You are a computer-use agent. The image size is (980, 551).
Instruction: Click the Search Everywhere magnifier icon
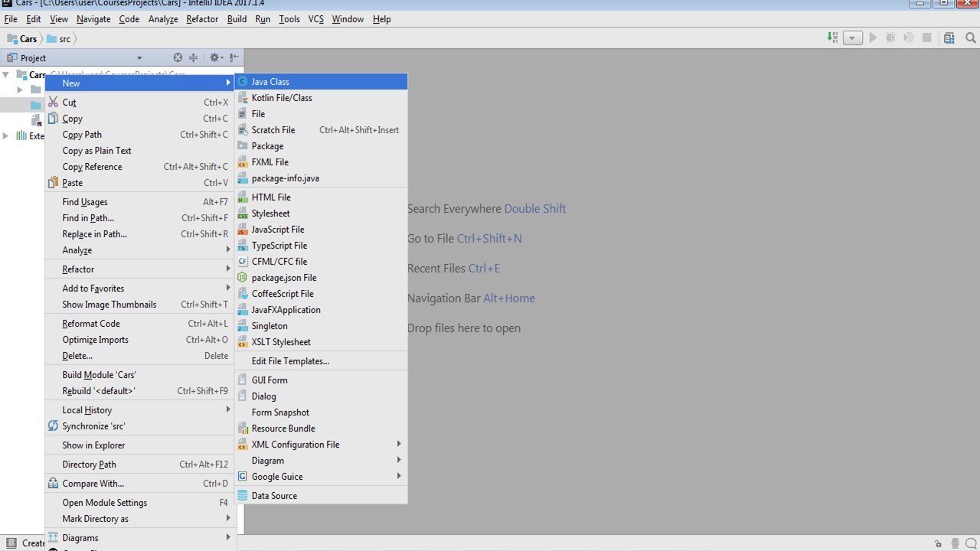pos(971,37)
